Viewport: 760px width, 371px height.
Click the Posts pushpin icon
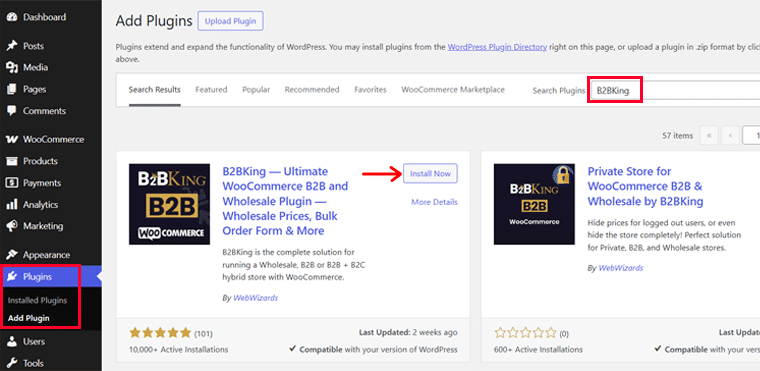click(12, 46)
